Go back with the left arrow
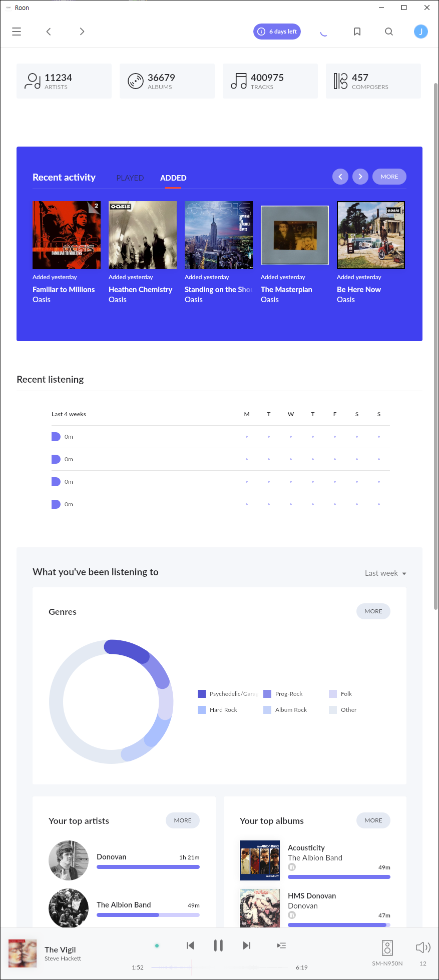Viewport: 439px width, 980px height. (x=49, y=32)
